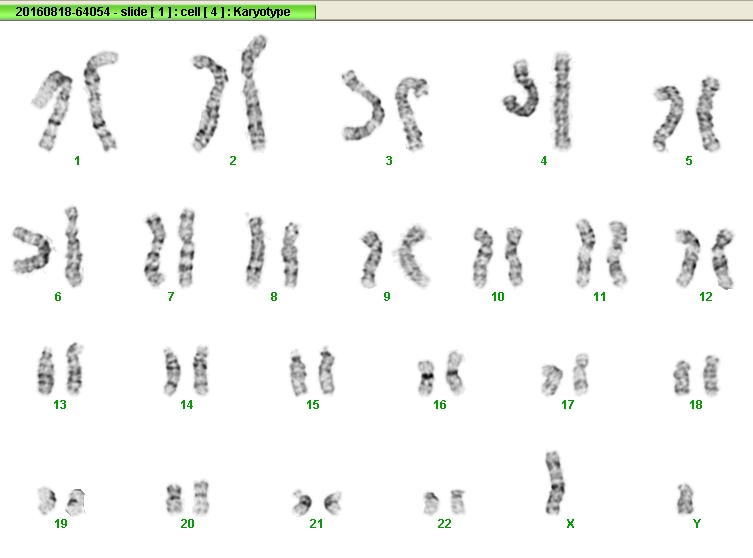
Task: Click the green label '3'
Action: [x=389, y=161]
